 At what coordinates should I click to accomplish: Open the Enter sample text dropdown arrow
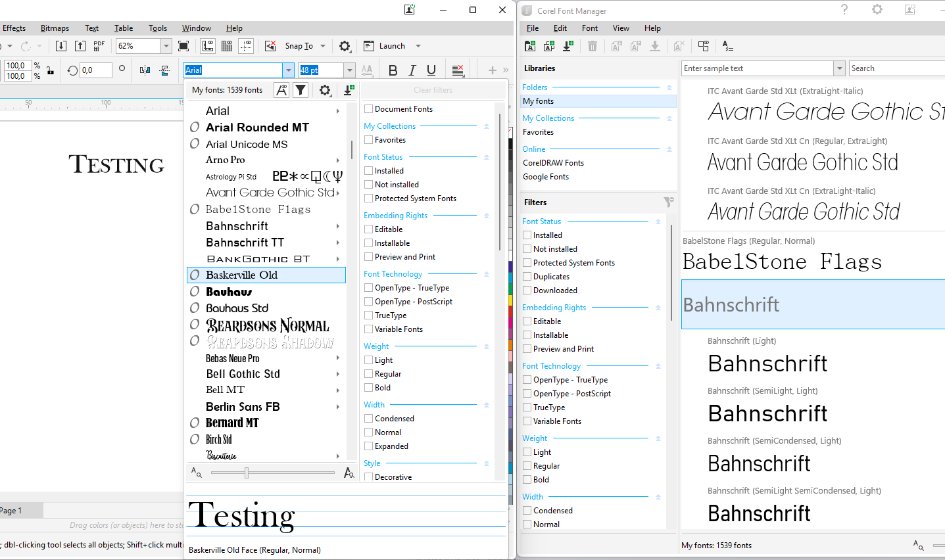point(839,68)
